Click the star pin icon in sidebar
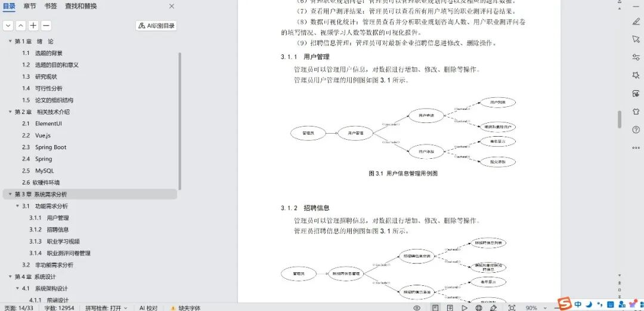Viewport: 644px width, 311px height. click(636, 75)
